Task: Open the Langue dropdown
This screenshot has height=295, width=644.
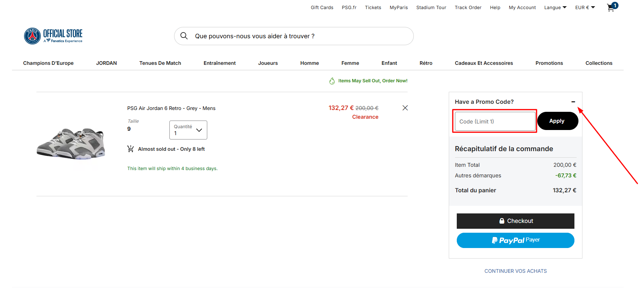Action: click(555, 7)
